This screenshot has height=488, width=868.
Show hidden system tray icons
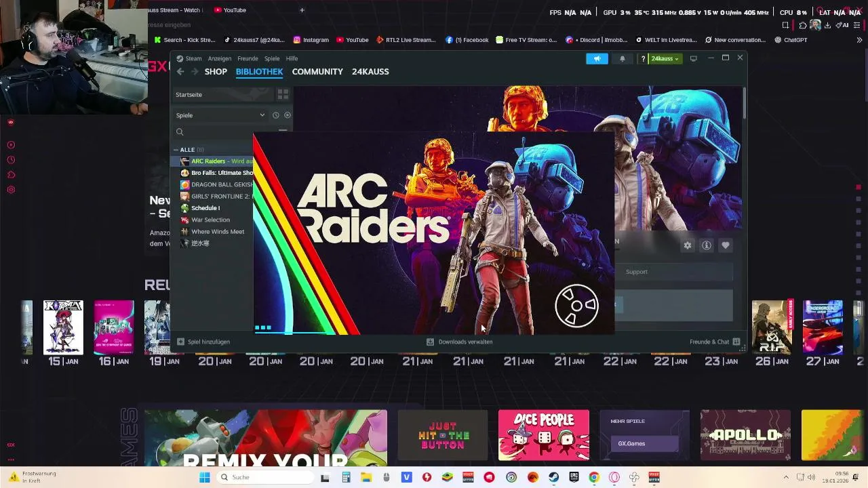(786, 477)
